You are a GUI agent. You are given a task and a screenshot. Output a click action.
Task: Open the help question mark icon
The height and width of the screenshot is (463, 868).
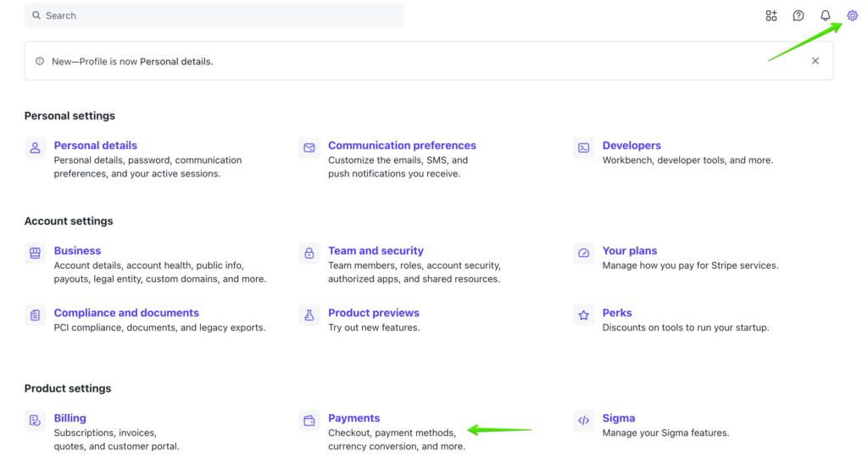(x=798, y=15)
